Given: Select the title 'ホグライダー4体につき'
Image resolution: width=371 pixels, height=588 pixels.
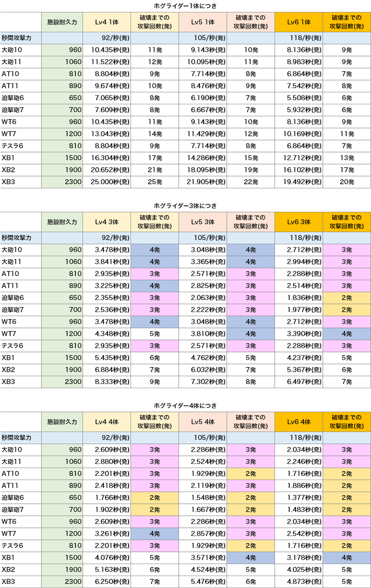Looking at the screenshot, I should tap(185, 406).
